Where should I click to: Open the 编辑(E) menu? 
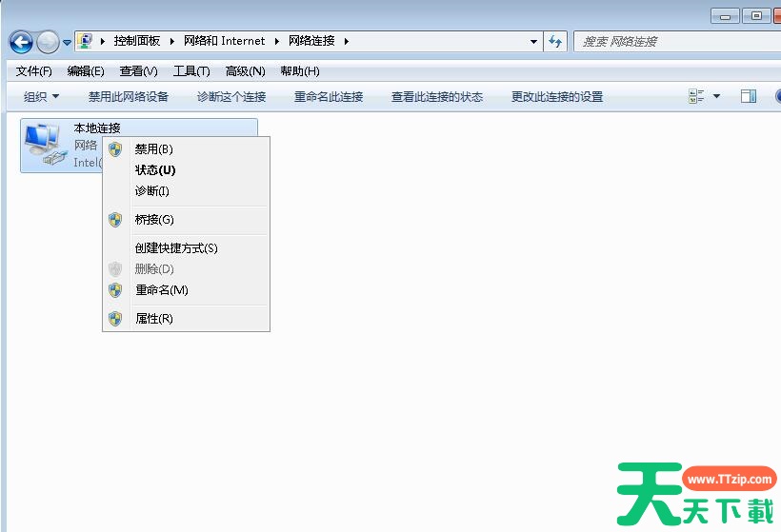(86, 71)
